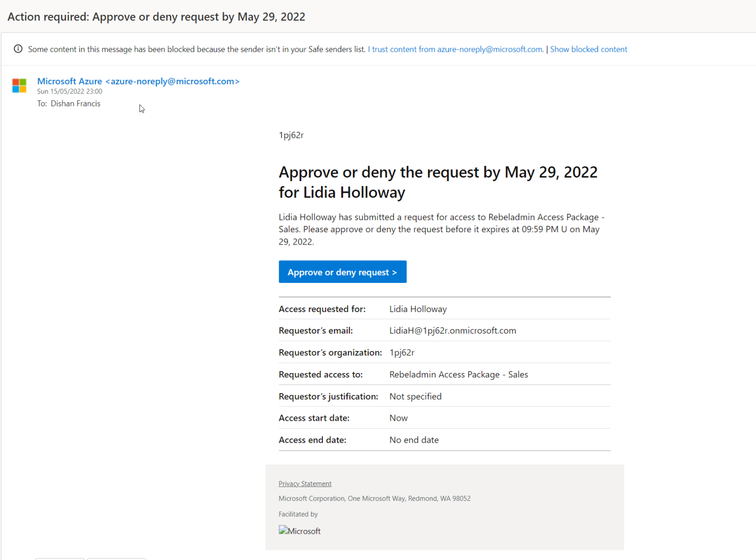
Task: Click requestor's email LidiaH@1pj62r.onmicrosoft.com
Action: tap(452, 330)
